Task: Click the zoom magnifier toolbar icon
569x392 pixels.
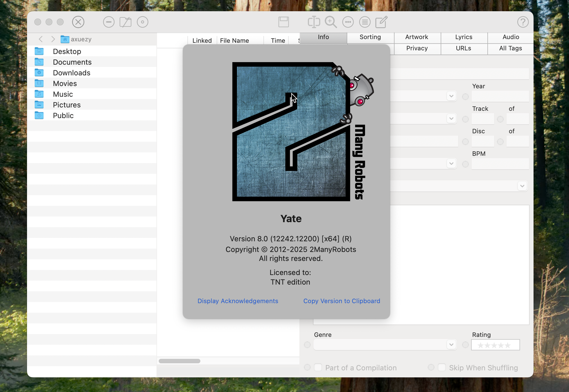Action: tap(331, 22)
